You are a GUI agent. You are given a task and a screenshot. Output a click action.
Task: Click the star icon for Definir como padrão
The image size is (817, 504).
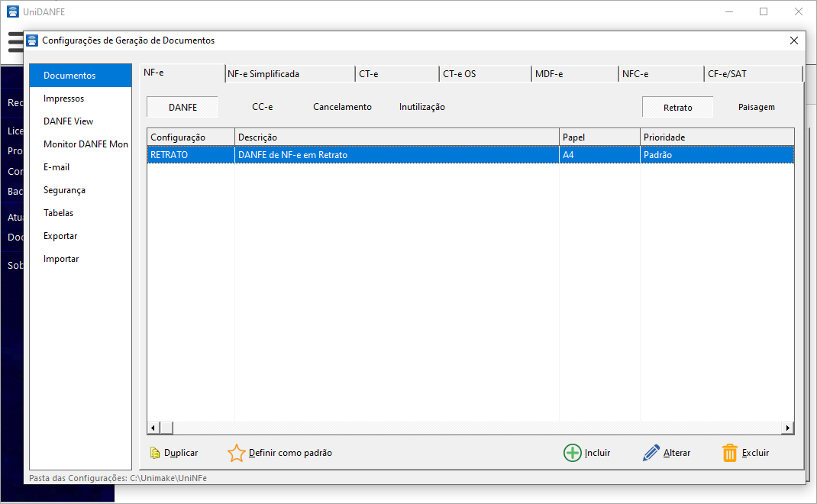click(x=237, y=453)
